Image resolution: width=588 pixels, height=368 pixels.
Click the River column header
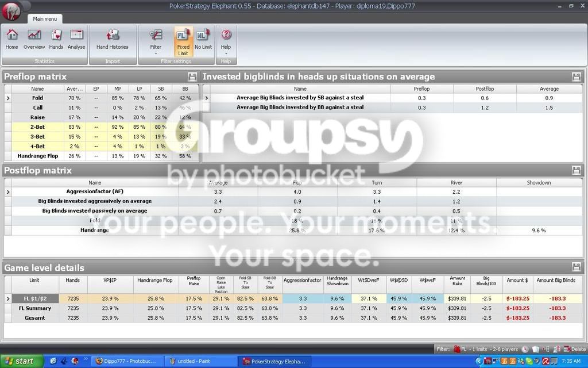tap(456, 183)
